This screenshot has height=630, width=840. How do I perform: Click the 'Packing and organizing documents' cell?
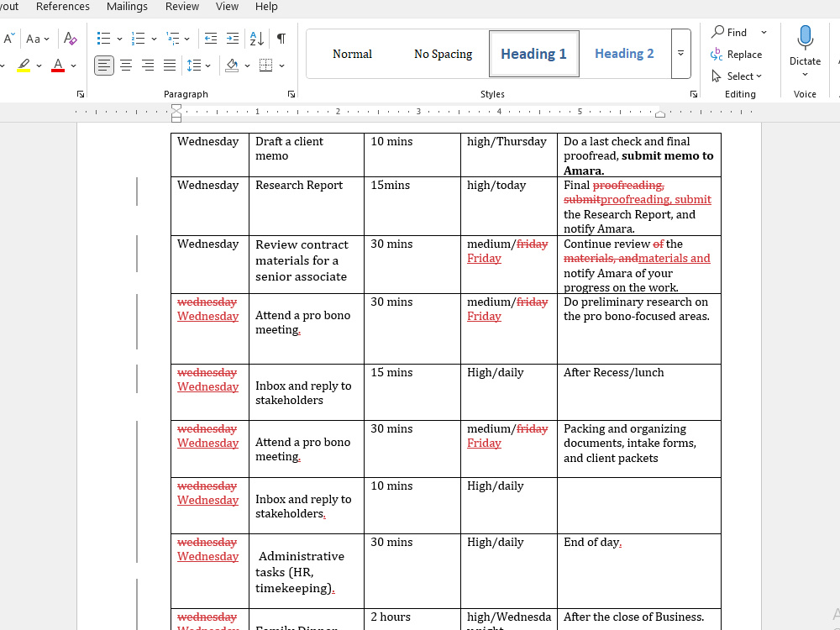coord(639,449)
